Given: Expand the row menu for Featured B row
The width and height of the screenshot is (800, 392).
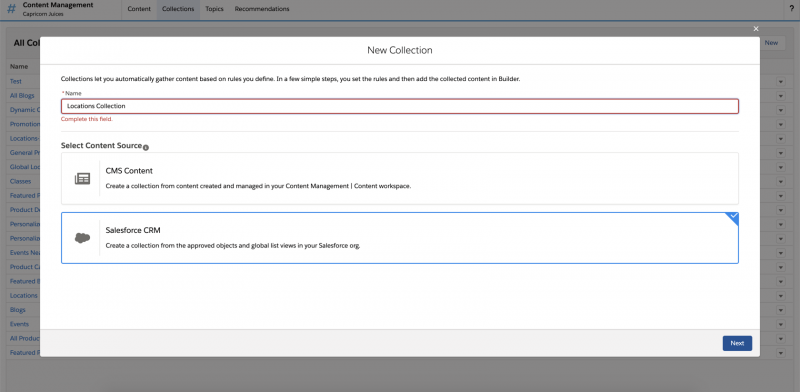Looking at the screenshot, I should point(781,282).
